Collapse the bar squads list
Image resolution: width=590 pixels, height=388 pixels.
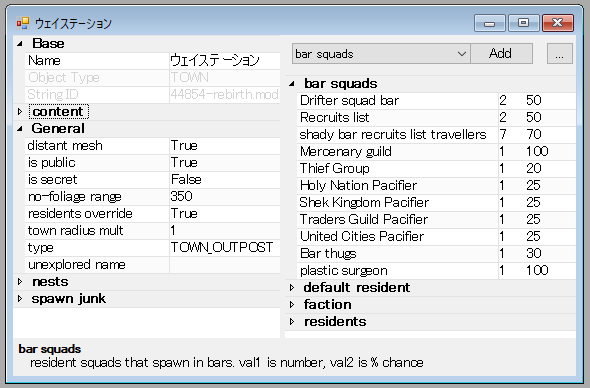point(292,84)
